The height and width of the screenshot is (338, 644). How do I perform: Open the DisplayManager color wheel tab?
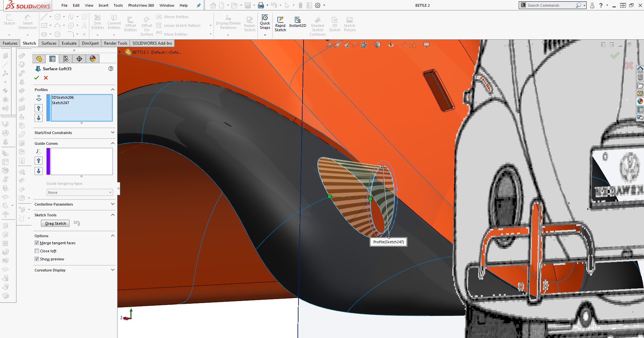[93, 59]
